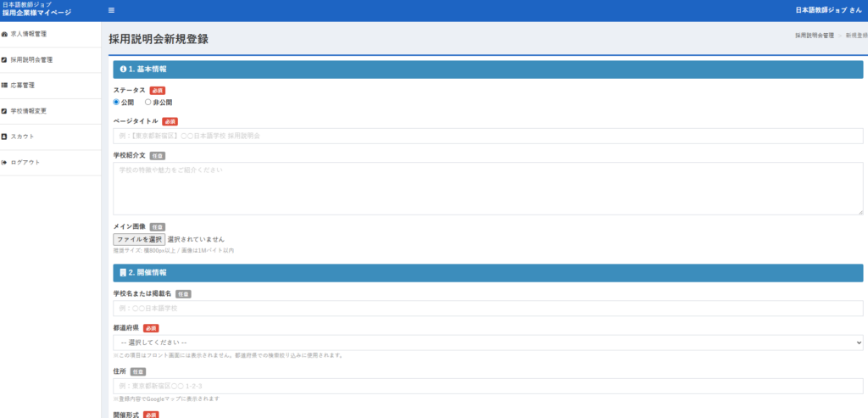Click the info icon beside 基本情報
Screen dimensions: 868x418
[x=123, y=69]
